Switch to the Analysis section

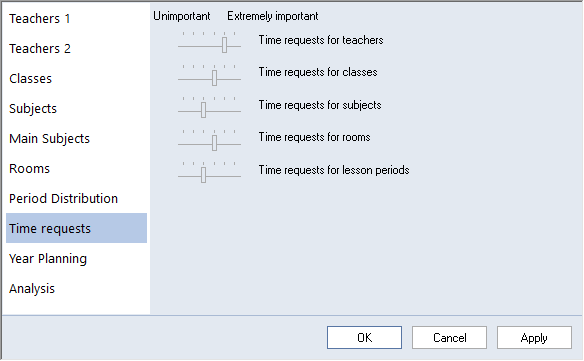pyautogui.click(x=76, y=289)
